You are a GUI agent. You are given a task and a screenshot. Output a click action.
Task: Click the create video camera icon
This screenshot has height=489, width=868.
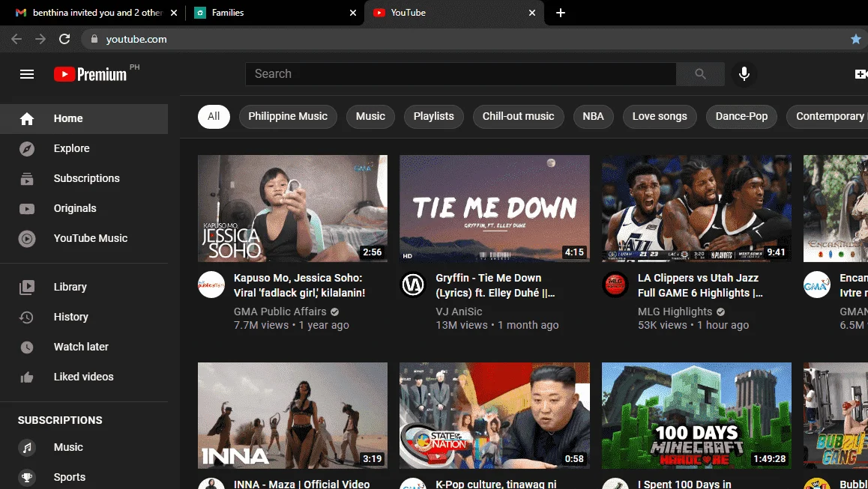coord(861,74)
